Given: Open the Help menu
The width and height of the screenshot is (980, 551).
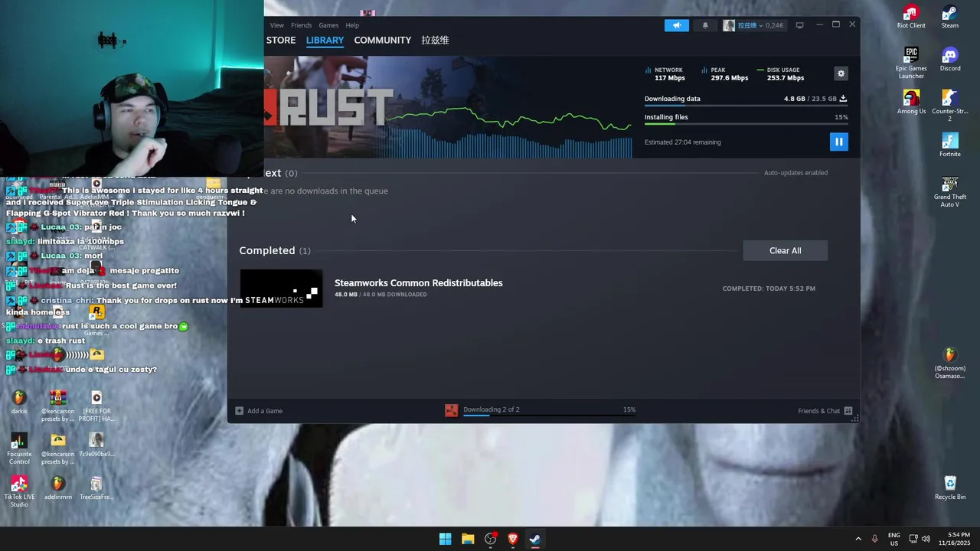Looking at the screenshot, I should [352, 25].
